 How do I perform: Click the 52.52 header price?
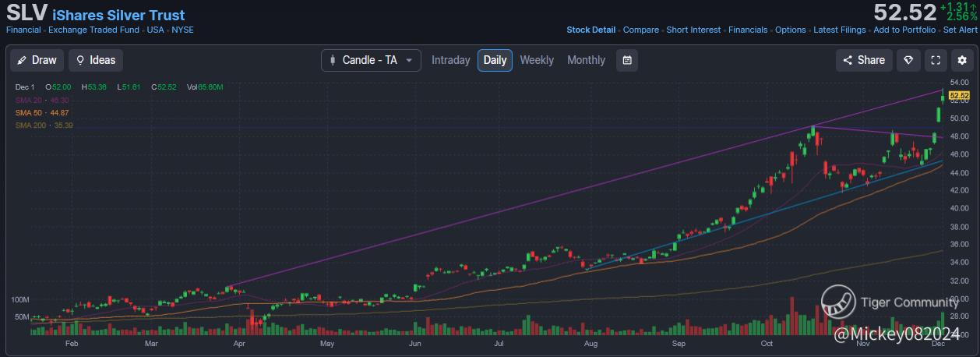[904, 12]
